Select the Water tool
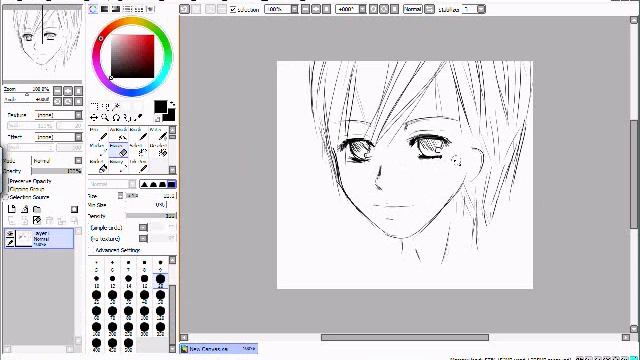The height and width of the screenshot is (360, 640). [x=158, y=134]
